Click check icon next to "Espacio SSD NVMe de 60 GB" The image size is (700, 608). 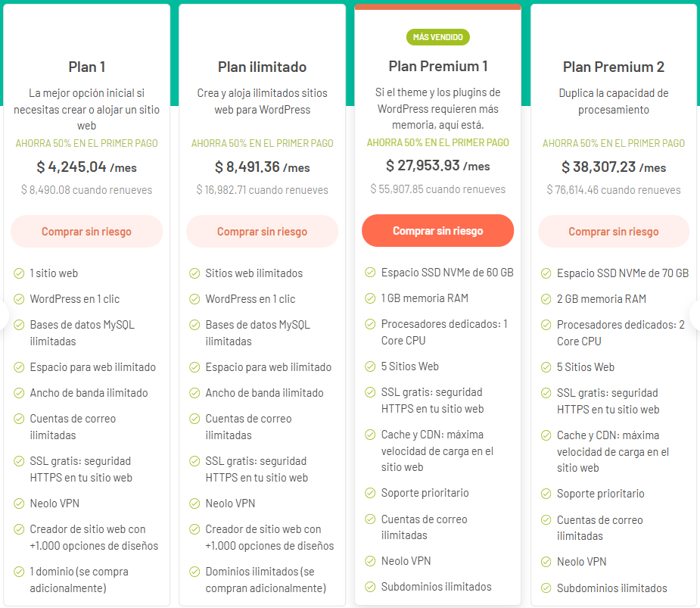(x=370, y=273)
